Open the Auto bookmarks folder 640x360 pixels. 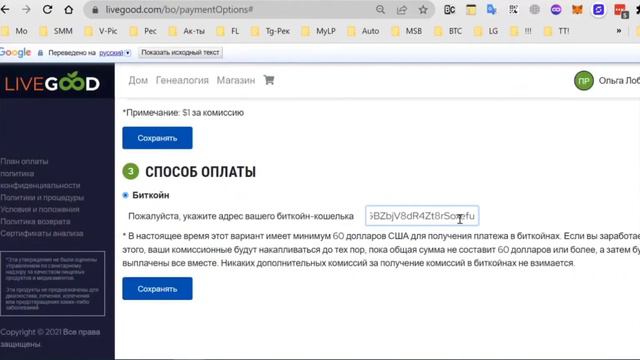click(363, 31)
